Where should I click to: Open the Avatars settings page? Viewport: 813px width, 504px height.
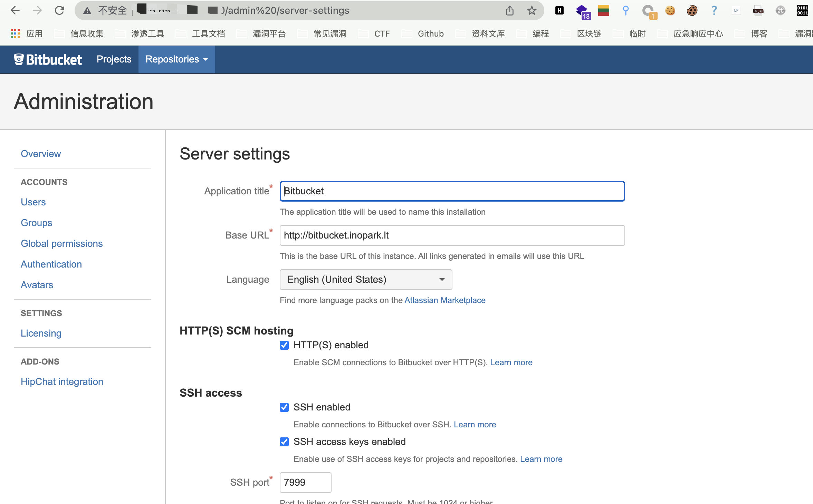(x=37, y=285)
